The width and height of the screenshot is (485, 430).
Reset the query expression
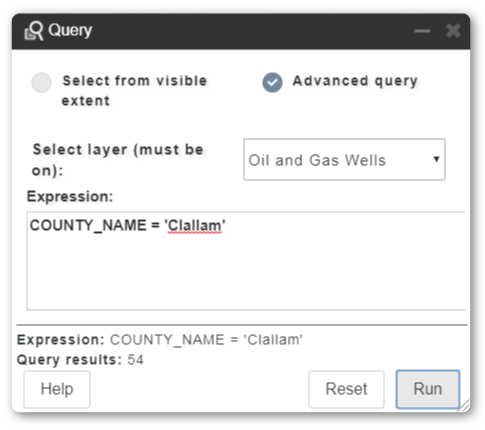click(346, 389)
